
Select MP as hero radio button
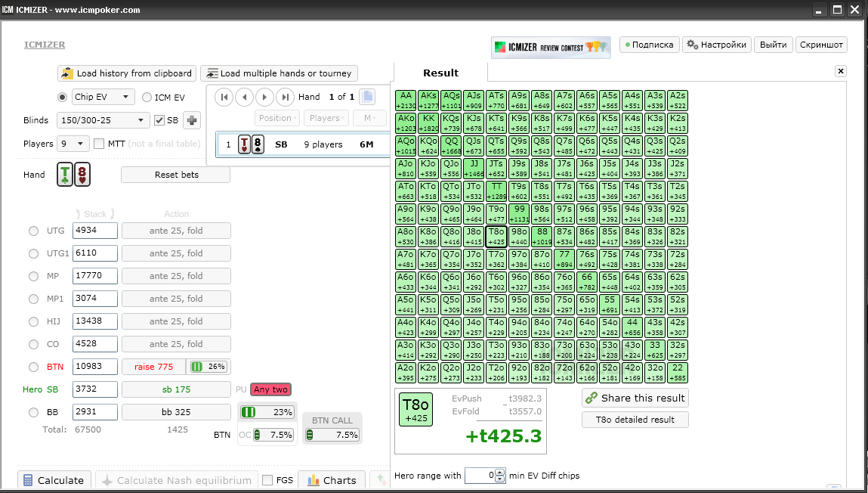pyautogui.click(x=34, y=276)
